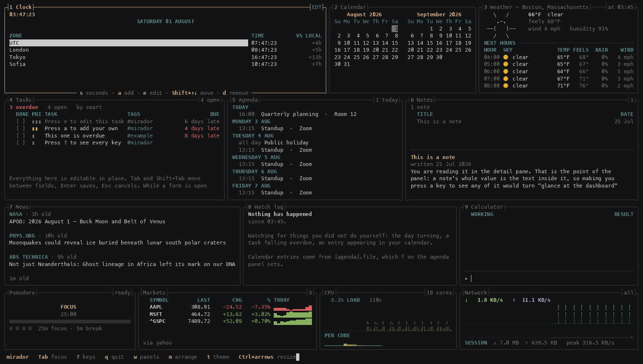643x364 pixels.
Task: Click the calculator input field
Action: point(549,279)
